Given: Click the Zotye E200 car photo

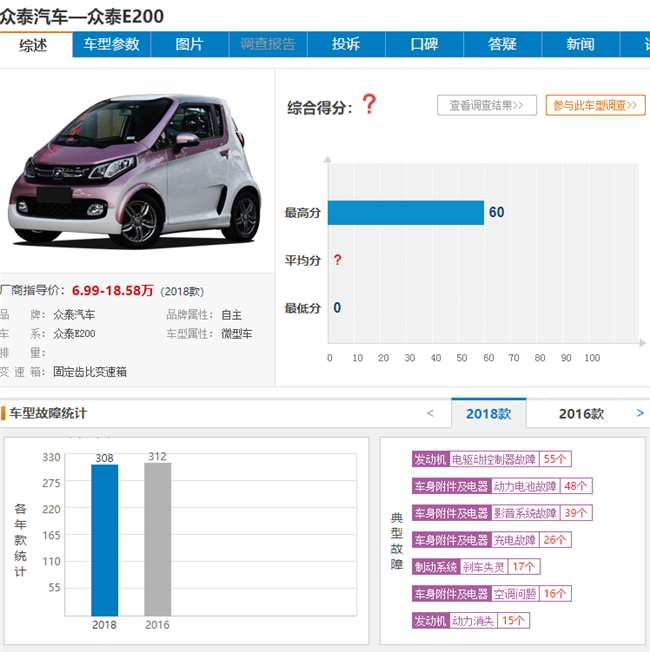Looking at the screenshot, I should tap(134, 171).
